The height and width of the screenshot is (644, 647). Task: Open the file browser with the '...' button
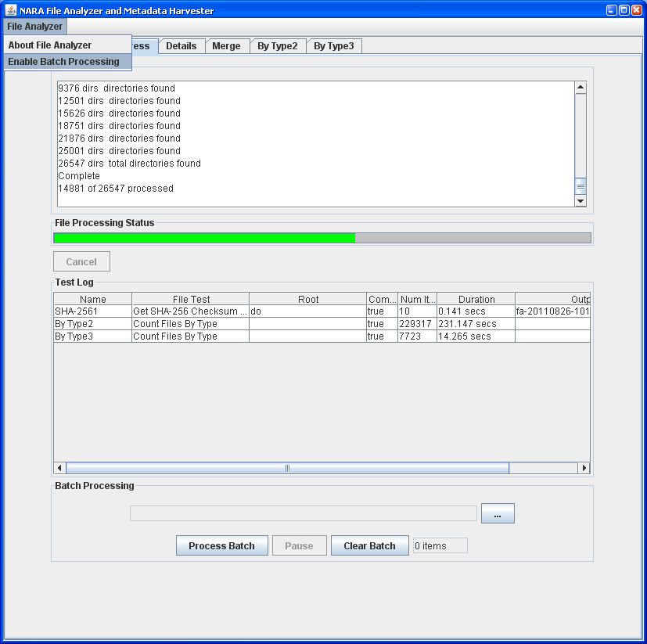point(498,513)
